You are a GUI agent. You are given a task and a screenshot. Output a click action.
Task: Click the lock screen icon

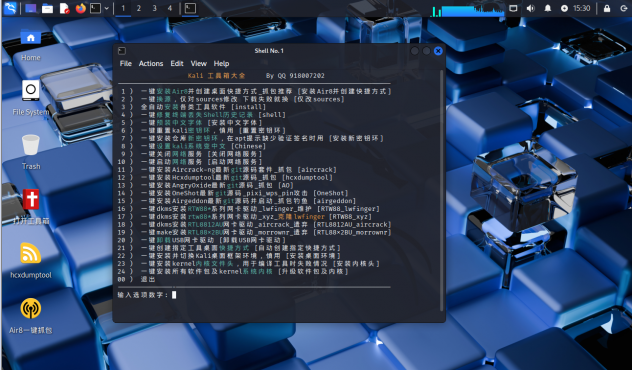pyautogui.click(x=607, y=8)
